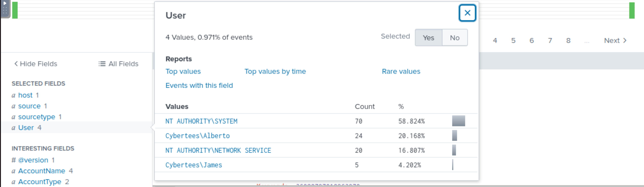This screenshot has width=644, height=187.
Task: Click count 70 for NT AUTHORITY\SYSTEM
Action: tap(358, 121)
